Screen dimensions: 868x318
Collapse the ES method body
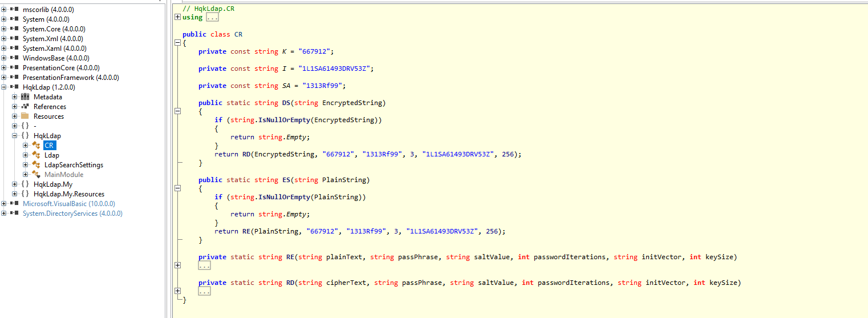pos(177,188)
